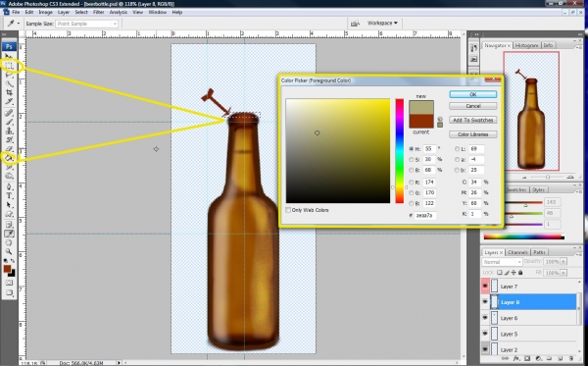Toggle visibility of Layer 5

pos(485,334)
